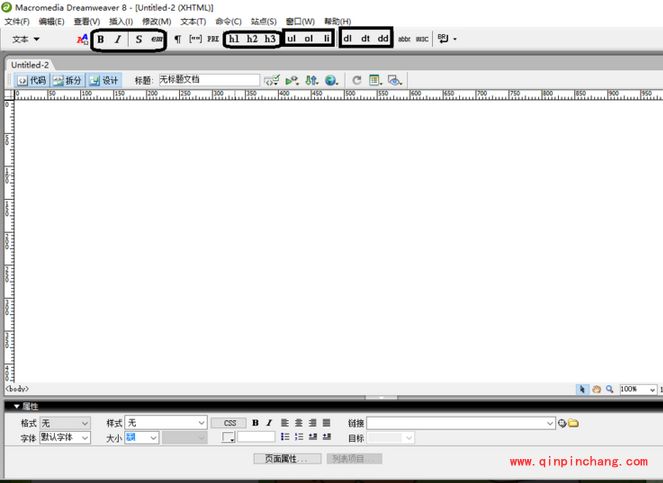Open the 格式 (Format) dropdown

[x=65, y=423]
